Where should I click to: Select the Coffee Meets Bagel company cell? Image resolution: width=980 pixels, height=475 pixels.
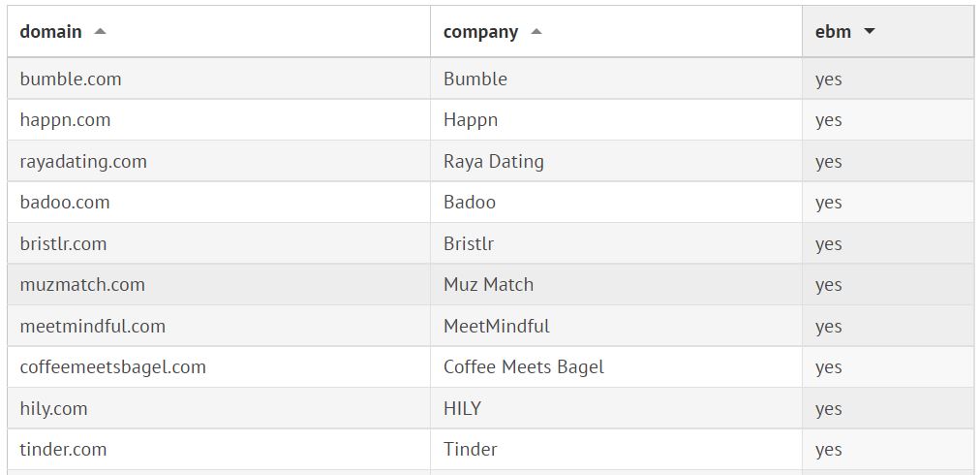pos(524,367)
